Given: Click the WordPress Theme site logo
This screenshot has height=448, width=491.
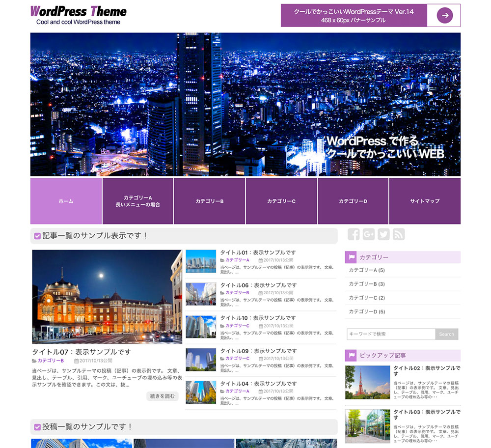Looking at the screenshot, I should click(78, 15).
